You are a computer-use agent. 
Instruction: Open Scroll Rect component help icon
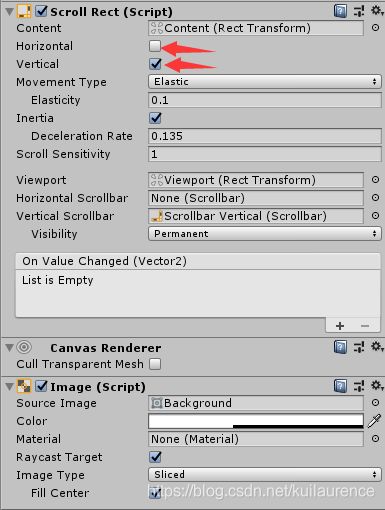pos(340,11)
